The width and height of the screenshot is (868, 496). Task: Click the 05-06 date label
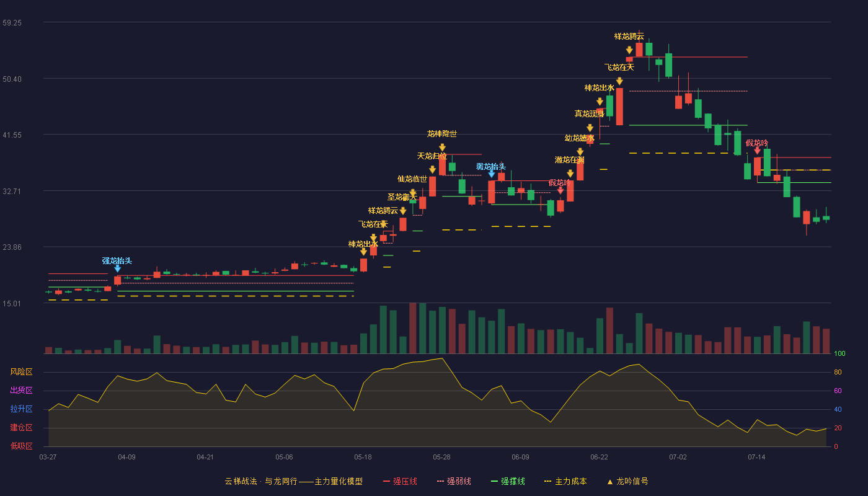tap(284, 457)
